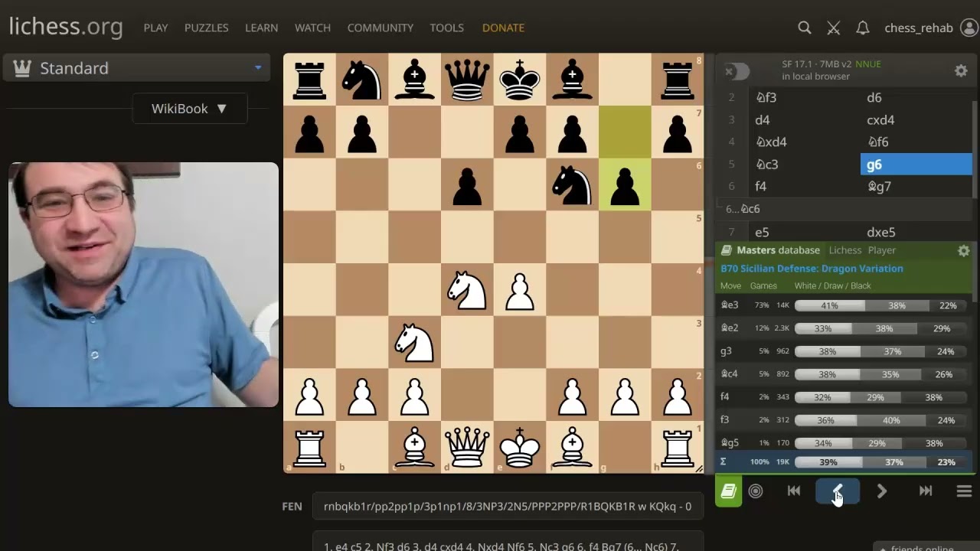The height and width of the screenshot is (551, 980).
Task: Click the black knight on b8
Action: click(x=362, y=80)
